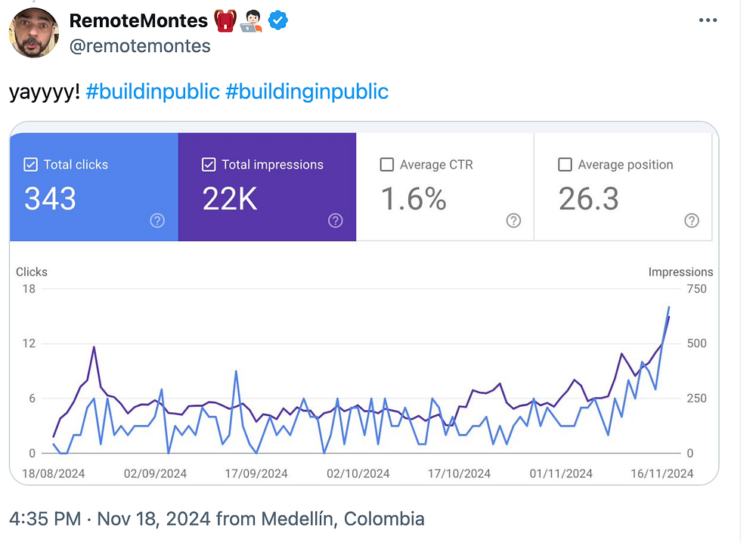Uncheck the Total impressions checkbox

pos(209,165)
